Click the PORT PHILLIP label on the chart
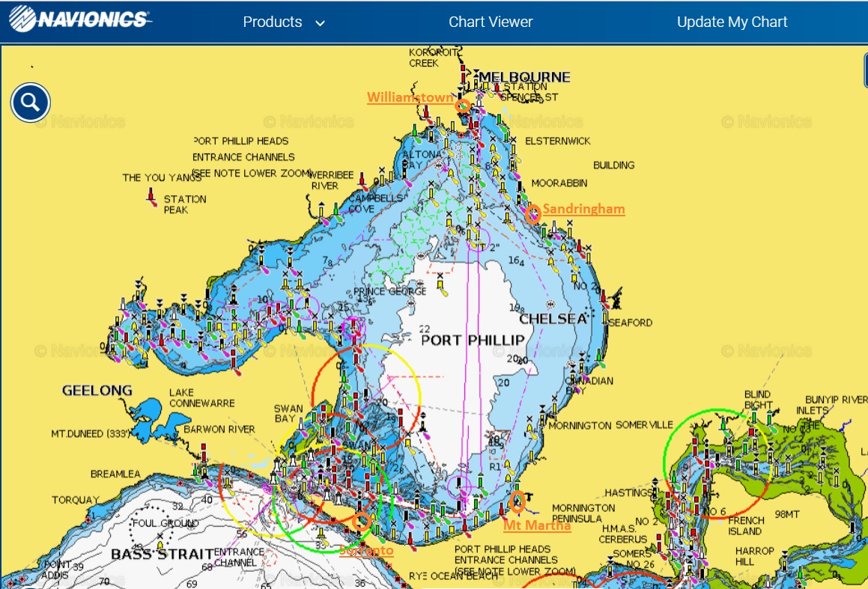The image size is (868, 589). [473, 341]
